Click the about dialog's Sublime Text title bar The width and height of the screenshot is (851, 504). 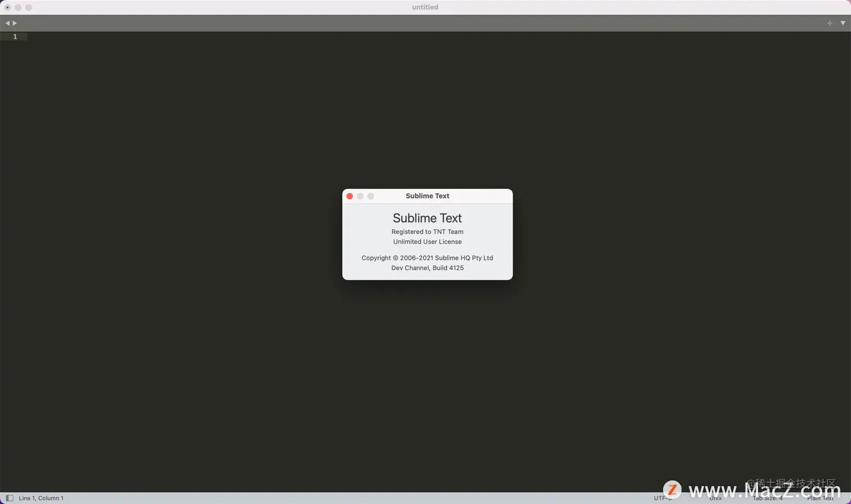point(427,196)
